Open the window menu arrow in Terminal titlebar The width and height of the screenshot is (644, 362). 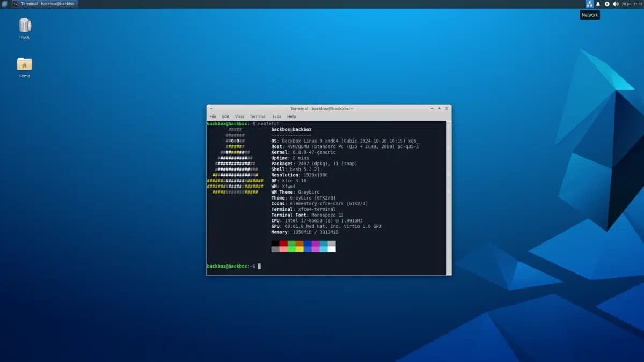tap(211, 108)
